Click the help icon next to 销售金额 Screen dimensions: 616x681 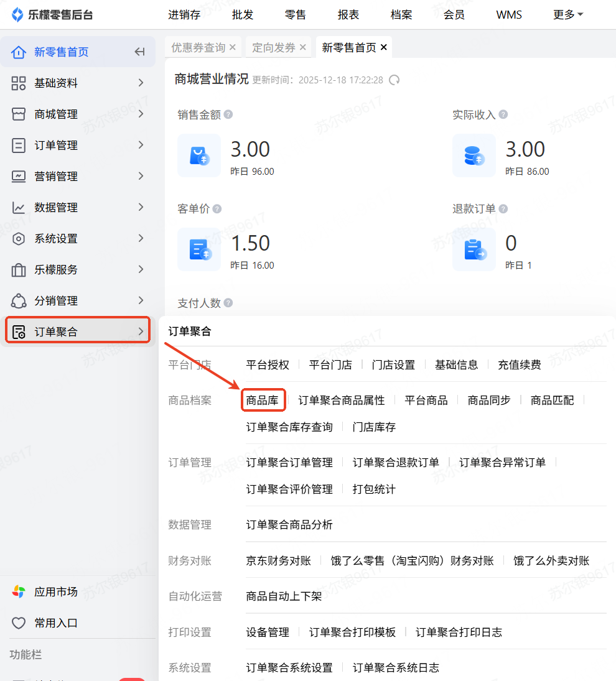[228, 114]
